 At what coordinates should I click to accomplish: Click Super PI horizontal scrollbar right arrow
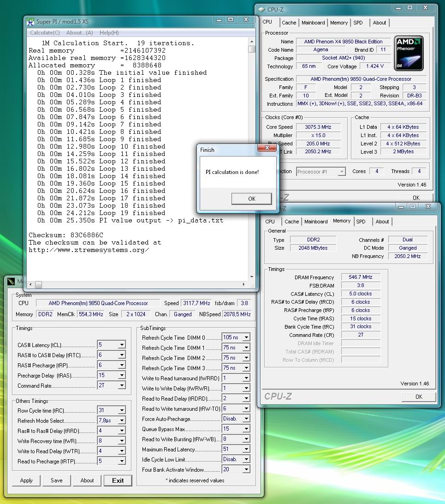(x=243, y=284)
